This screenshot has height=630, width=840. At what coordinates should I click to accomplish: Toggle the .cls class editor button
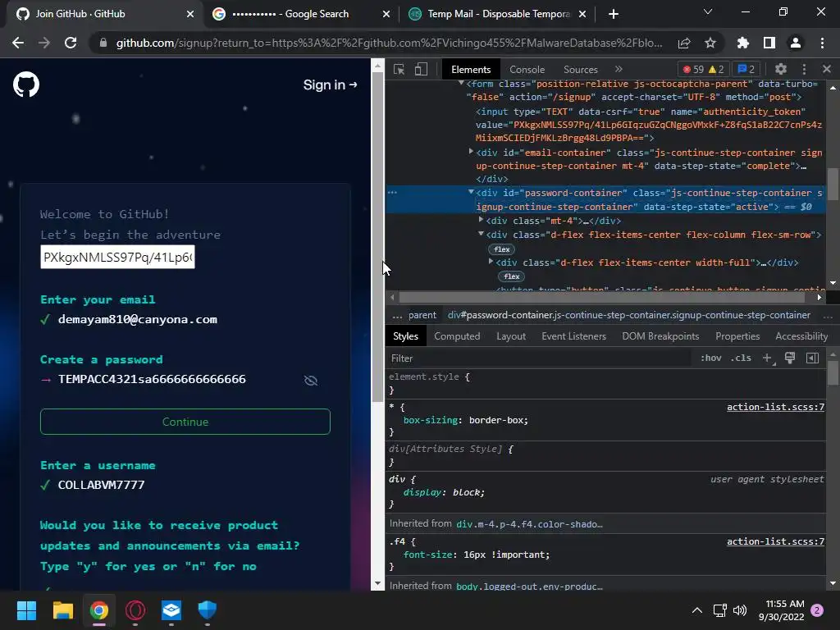coord(741,358)
